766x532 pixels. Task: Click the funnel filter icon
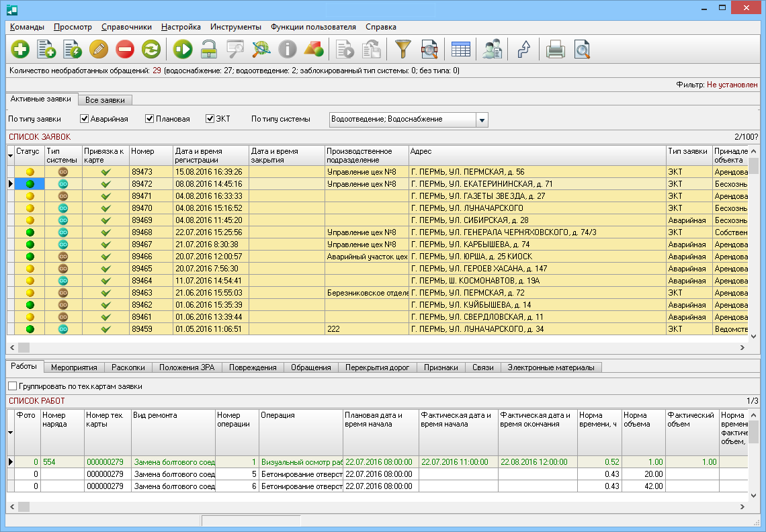coord(402,49)
